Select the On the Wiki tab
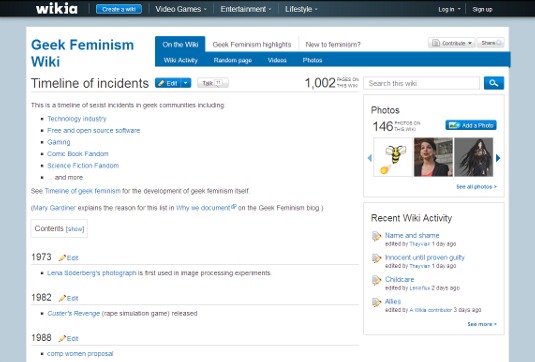Image resolution: width=535 pixels, height=362 pixels. click(x=180, y=44)
